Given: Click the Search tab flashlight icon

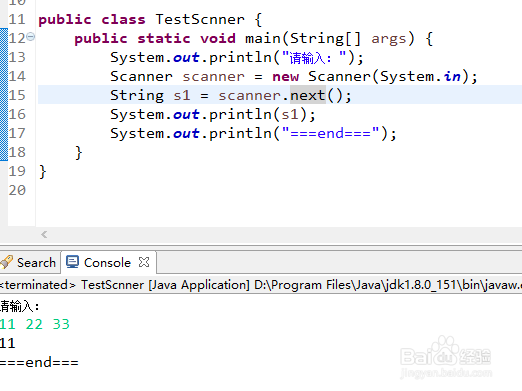Looking at the screenshot, I should (x=7, y=262).
